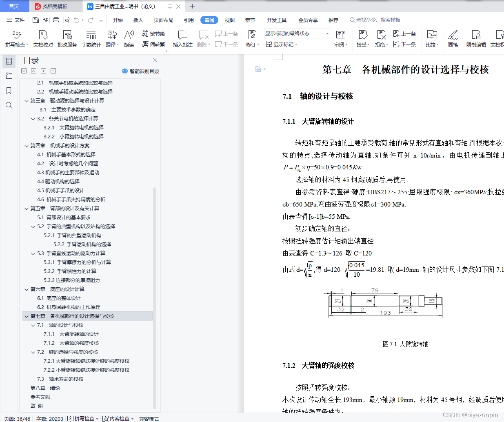Image resolution: width=504 pixels, height=422 pixels.
Task: Collapse 5.3 手臂直线运动的驱动力计算 node
Action: click(x=33, y=253)
